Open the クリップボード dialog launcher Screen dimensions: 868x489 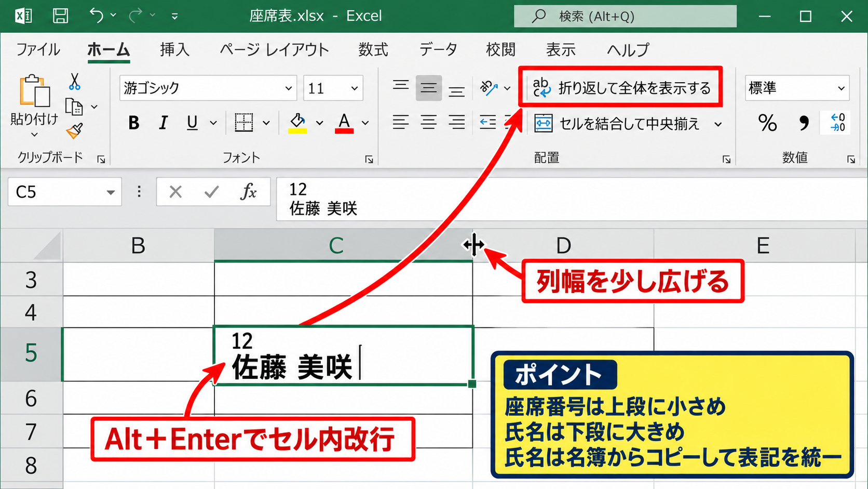101,160
